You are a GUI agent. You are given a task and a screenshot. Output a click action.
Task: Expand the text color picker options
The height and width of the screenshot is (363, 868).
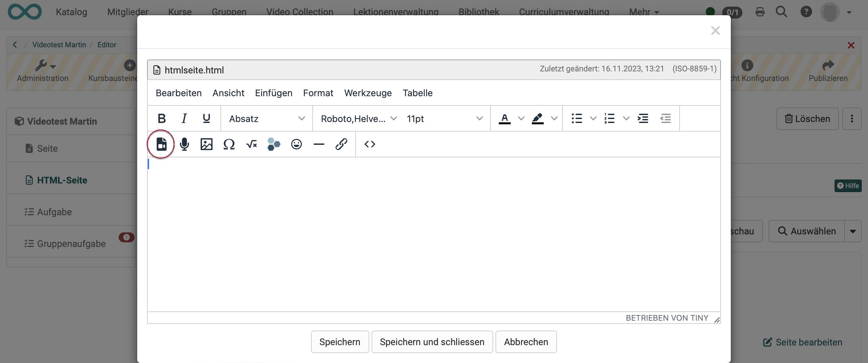coord(521,118)
